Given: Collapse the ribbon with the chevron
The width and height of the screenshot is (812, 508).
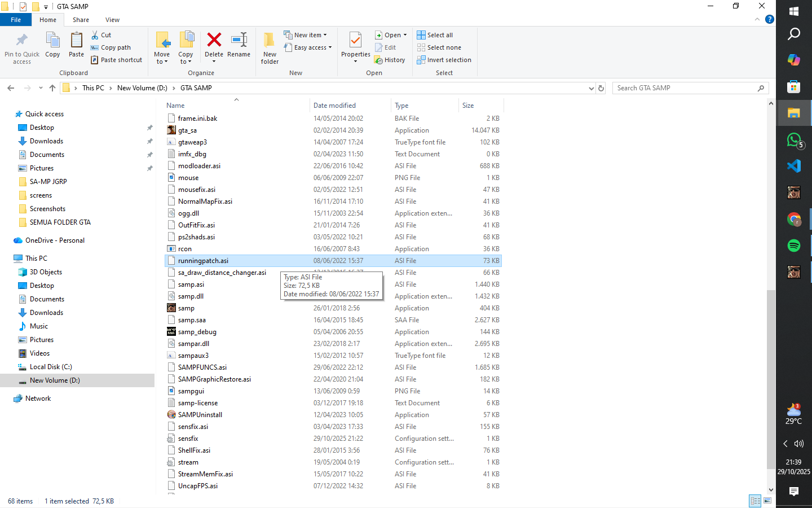Looking at the screenshot, I should coord(757,19).
